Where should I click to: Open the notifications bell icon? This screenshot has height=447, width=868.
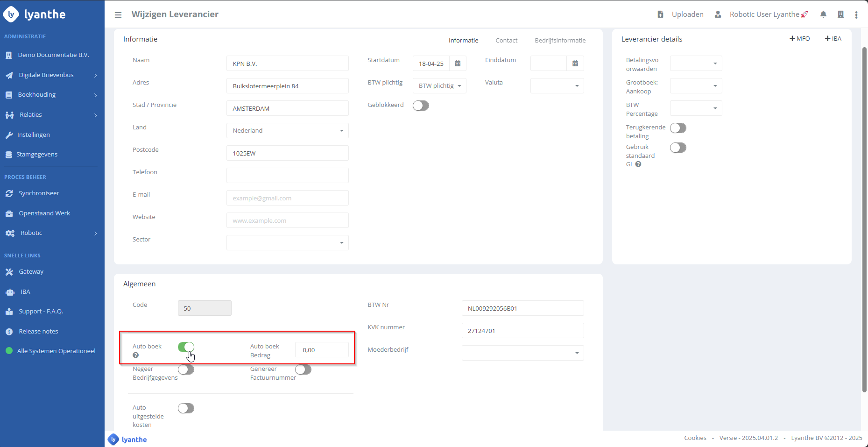pos(823,14)
